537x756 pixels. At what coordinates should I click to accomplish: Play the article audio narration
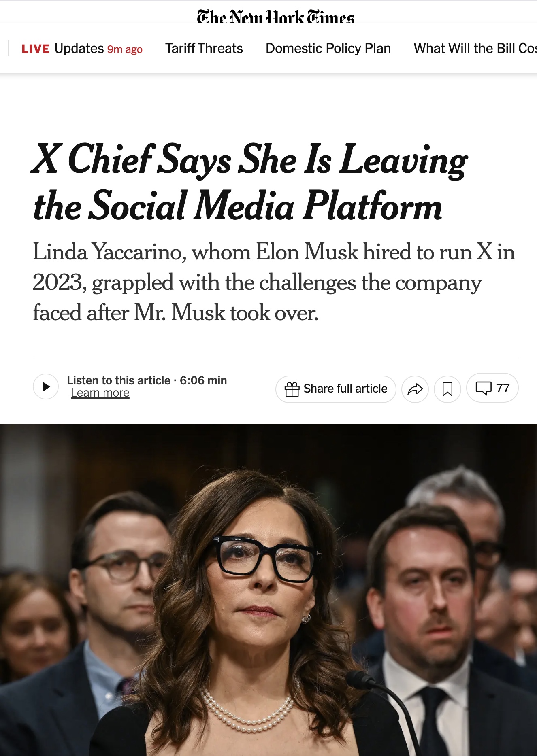coord(46,387)
